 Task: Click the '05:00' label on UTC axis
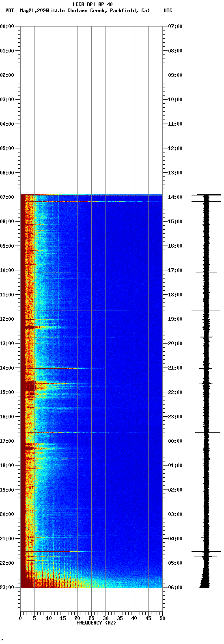pos(175,563)
